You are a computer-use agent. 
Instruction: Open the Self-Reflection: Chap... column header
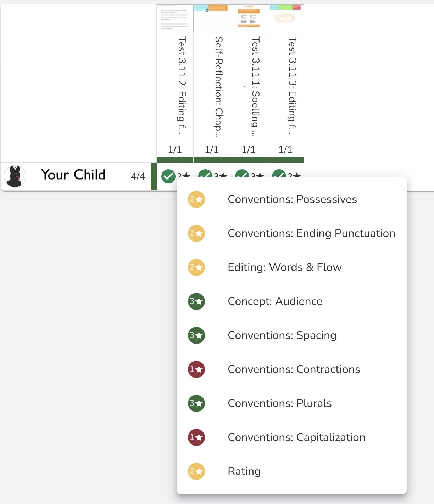pos(219,87)
